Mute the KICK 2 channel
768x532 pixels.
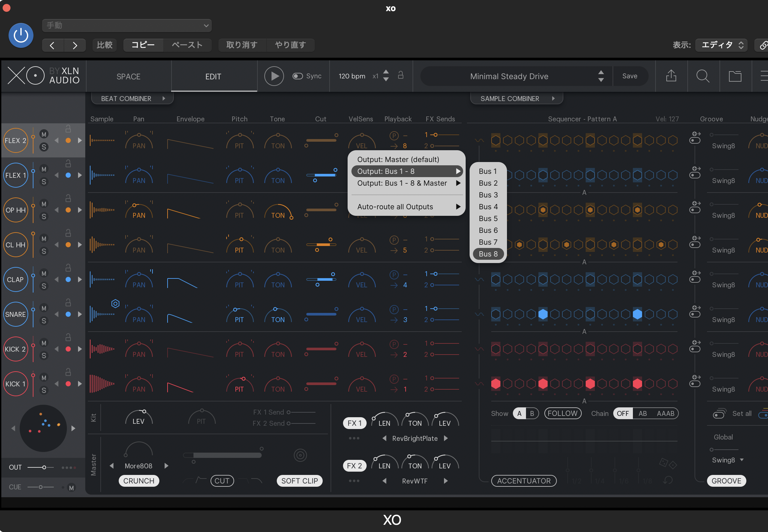(x=44, y=343)
